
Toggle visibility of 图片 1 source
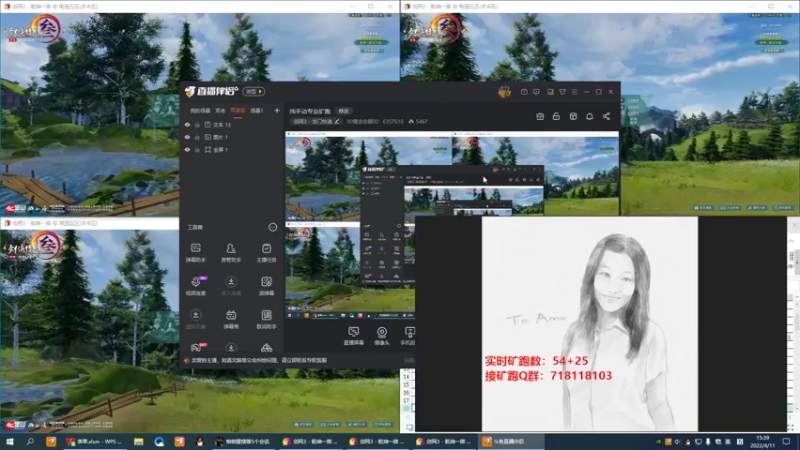187,137
